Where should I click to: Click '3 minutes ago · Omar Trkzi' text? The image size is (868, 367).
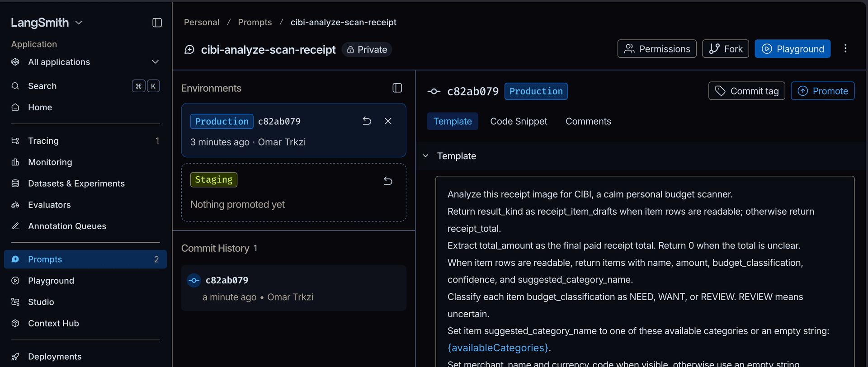click(x=248, y=142)
